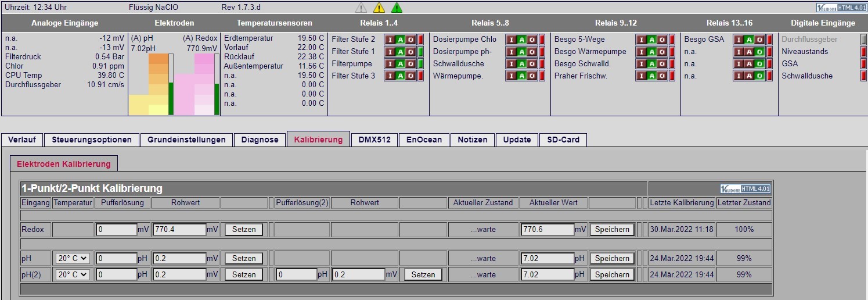The image size is (868, 300).
Task: Click the red indicator next to GSA digital input
Action: tap(863, 64)
